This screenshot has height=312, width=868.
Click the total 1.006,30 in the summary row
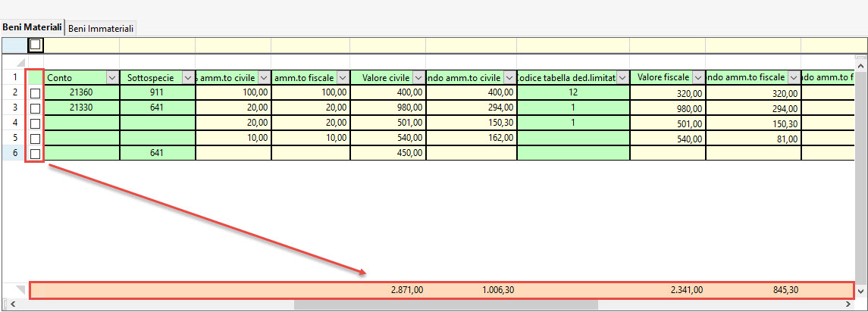coord(497,289)
